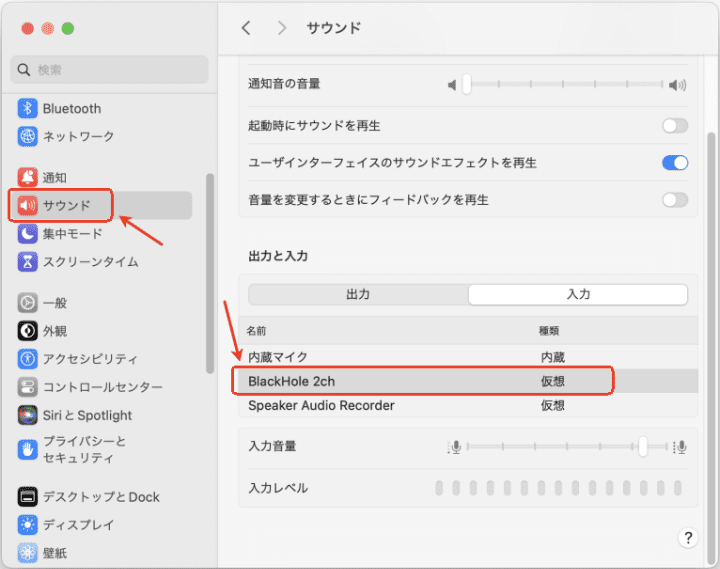
Task: Select the サウンド speaker icon
Action: (28, 205)
